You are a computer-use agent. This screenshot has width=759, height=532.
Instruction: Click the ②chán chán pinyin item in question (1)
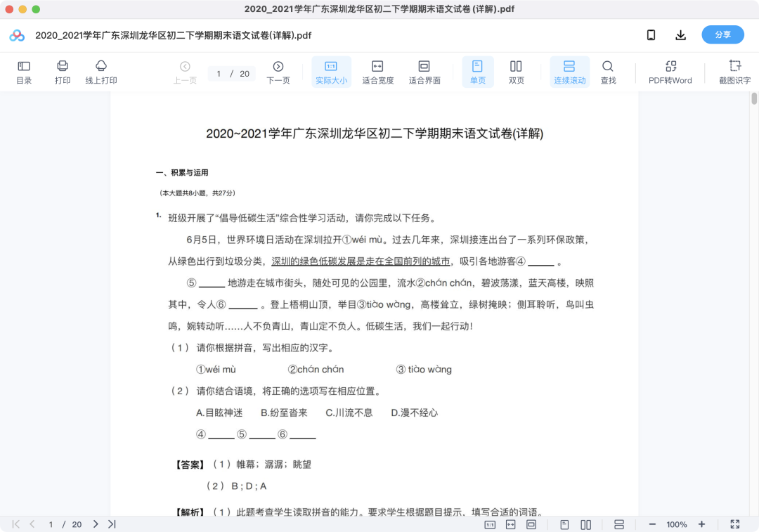[316, 370]
